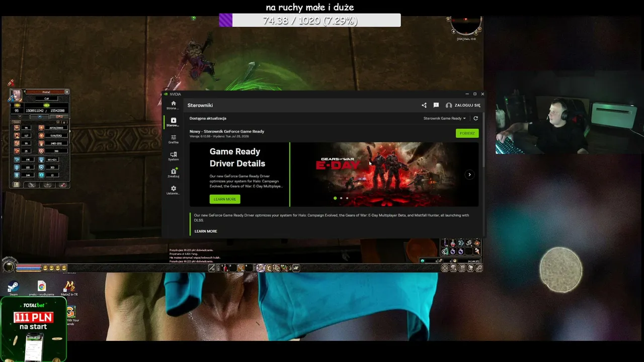The width and height of the screenshot is (644, 362).
Task: Open the first tab at character panel bottom
Action: click(16, 185)
